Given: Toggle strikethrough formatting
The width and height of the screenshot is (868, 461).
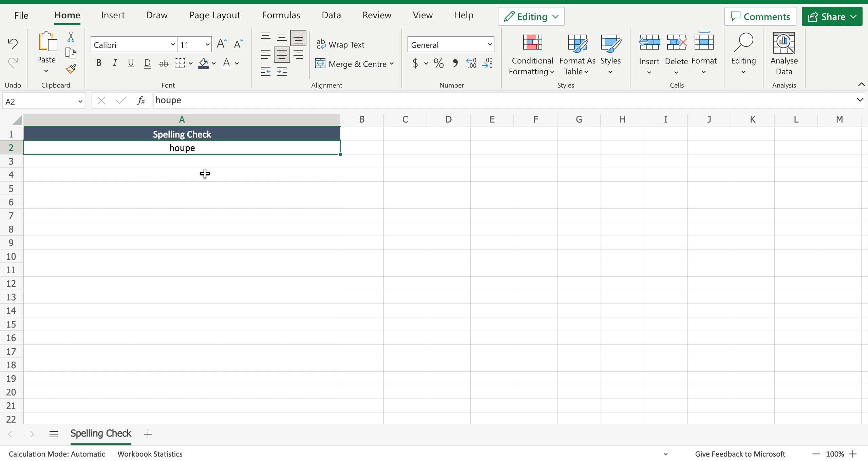Looking at the screenshot, I should (164, 63).
